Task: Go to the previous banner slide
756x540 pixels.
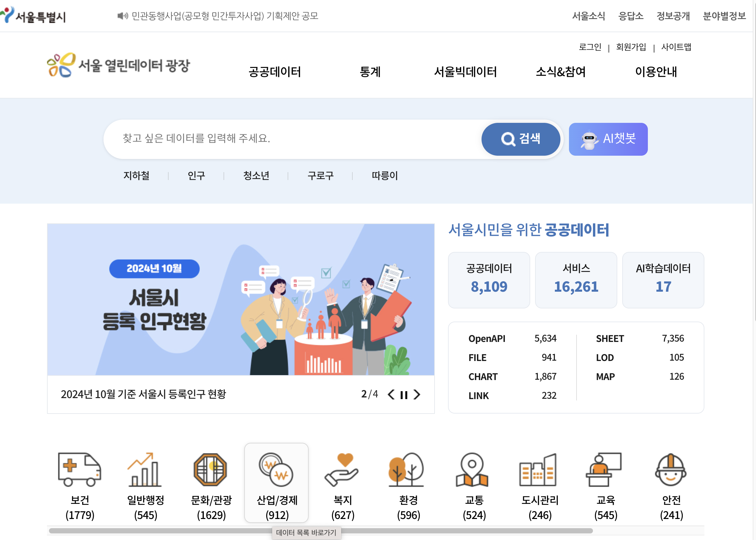Action: (391, 395)
